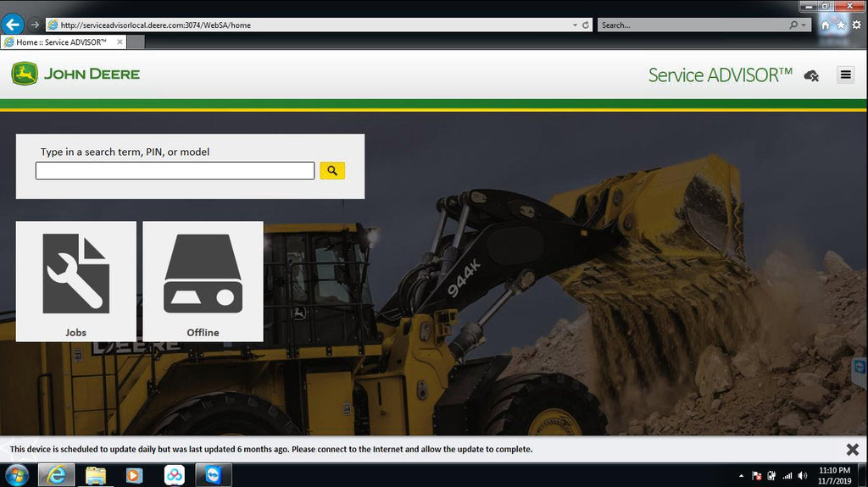Image resolution: width=868 pixels, height=487 pixels.
Task: Click the browser forward arrow
Action: tap(35, 25)
